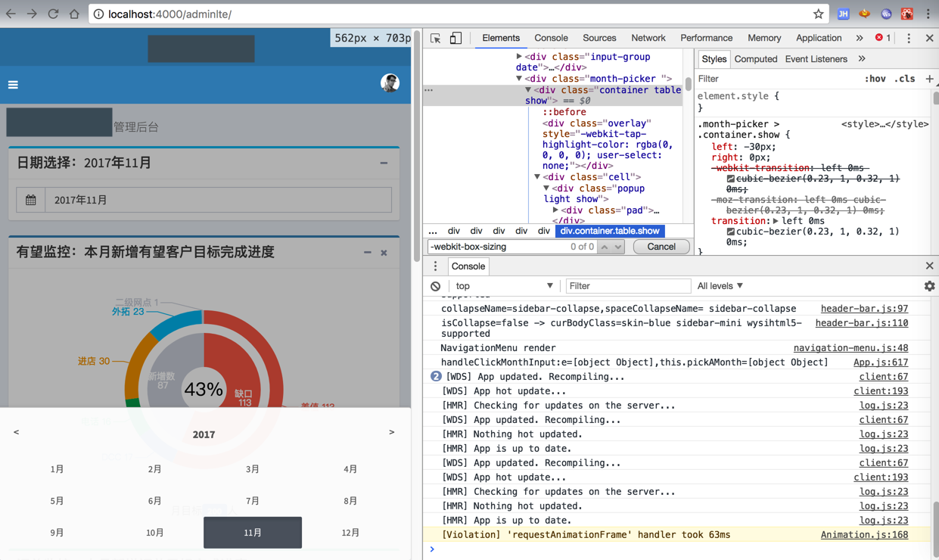
Task: Open DevTools customize three-dot menu
Action: click(x=909, y=38)
